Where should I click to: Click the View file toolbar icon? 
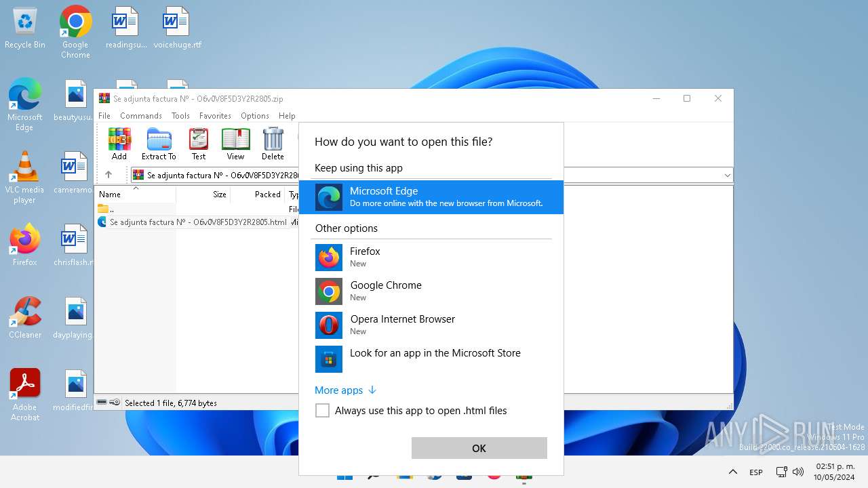pos(235,144)
